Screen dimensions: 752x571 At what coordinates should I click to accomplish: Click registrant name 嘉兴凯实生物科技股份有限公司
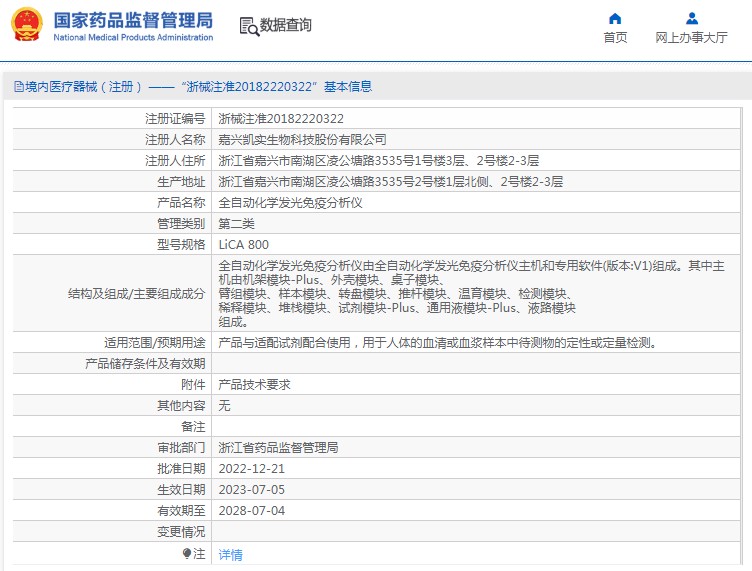(x=302, y=139)
